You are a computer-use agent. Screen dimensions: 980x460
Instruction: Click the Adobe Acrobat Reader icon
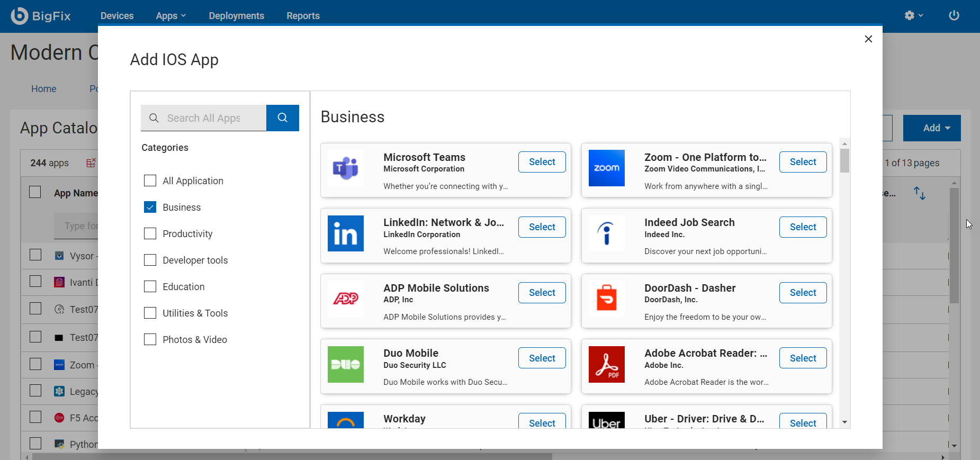[x=606, y=364]
